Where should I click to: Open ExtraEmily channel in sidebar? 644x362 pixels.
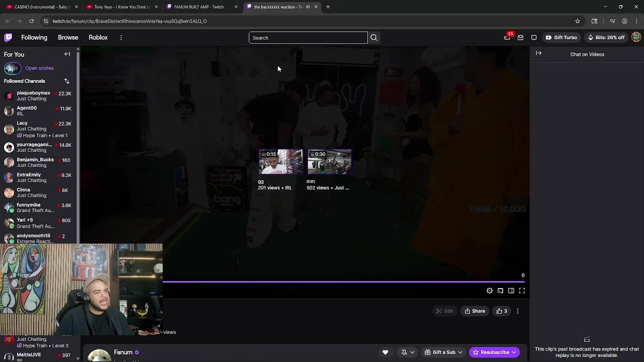click(38, 177)
